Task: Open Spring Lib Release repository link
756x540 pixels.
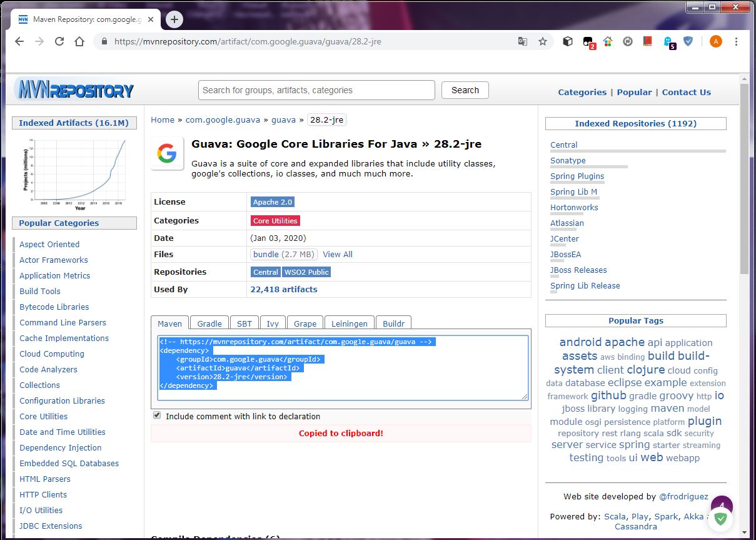Action: coord(585,286)
